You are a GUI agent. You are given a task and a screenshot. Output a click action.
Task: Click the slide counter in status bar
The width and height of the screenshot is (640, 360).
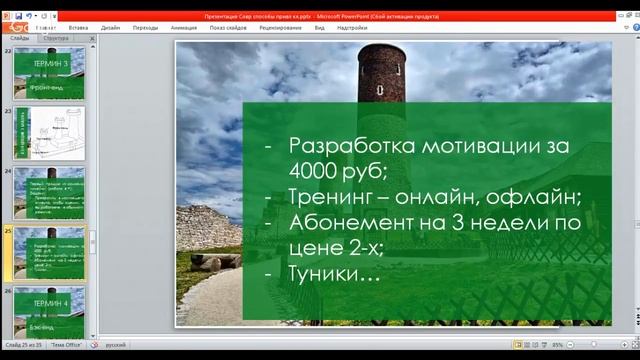[24, 345]
